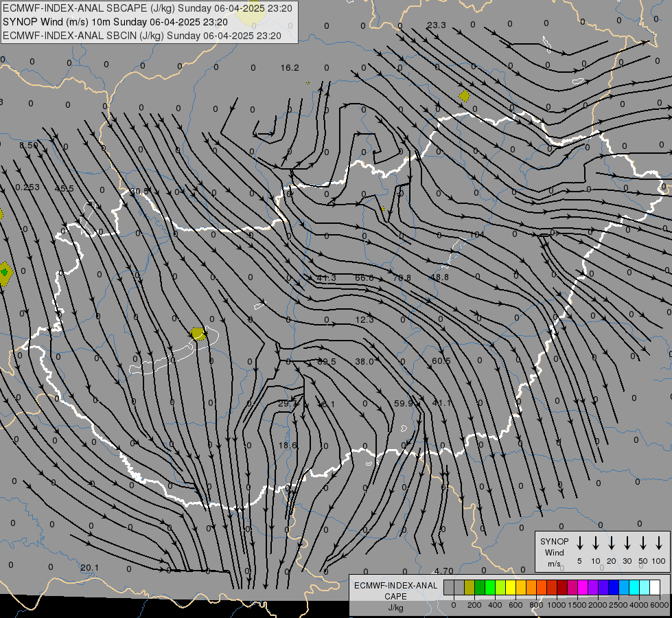
Task: Click the 600 tick label on color scale
Action: (x=515, y=605)
